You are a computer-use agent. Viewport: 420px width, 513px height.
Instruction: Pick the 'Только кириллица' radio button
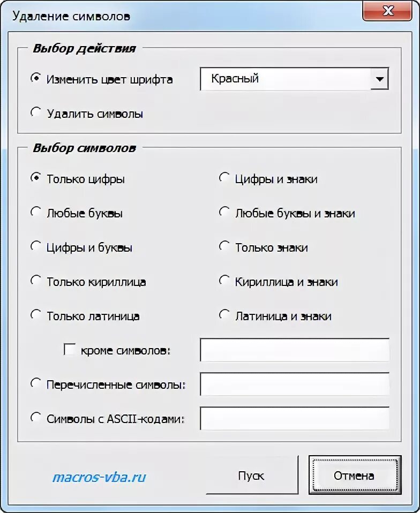(35, 281)
